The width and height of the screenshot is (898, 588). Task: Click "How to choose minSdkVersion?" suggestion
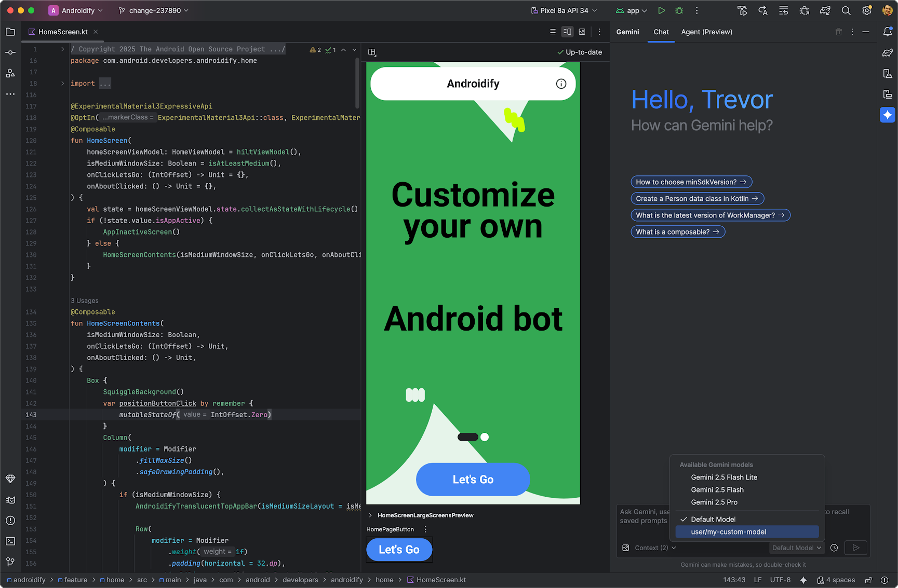pyautogui.click(x=691, y=182)
